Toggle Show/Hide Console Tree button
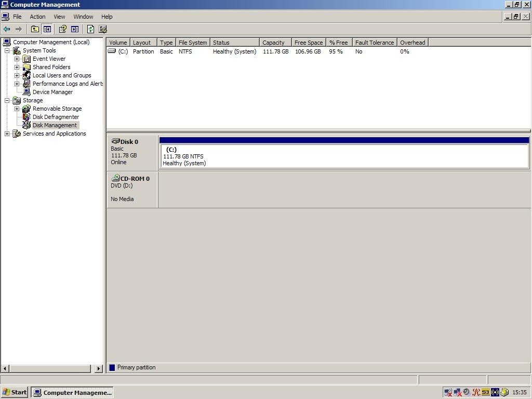The image size is (532, 399). point(47,29)
